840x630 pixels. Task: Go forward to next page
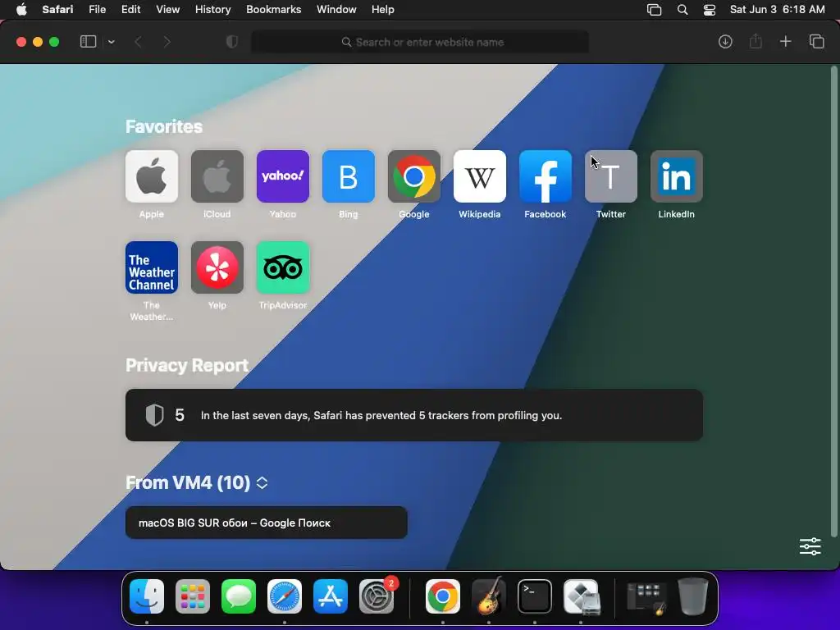coord(167,42)
